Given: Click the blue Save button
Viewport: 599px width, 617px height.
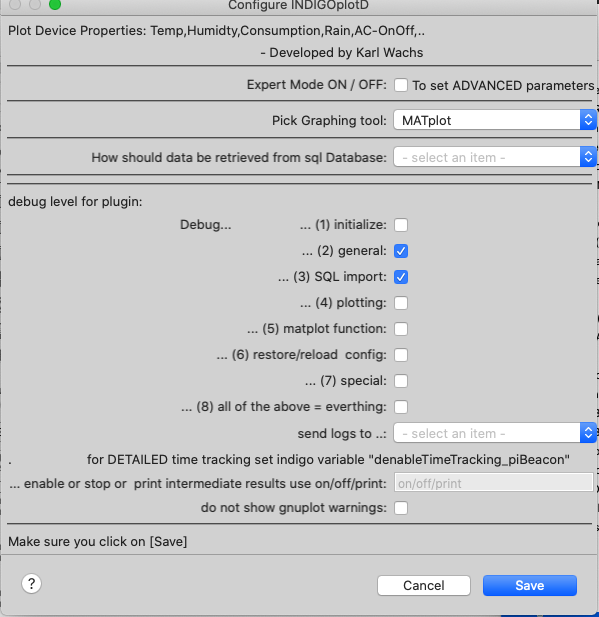Looking at the screenshot, I should [530, 585].
